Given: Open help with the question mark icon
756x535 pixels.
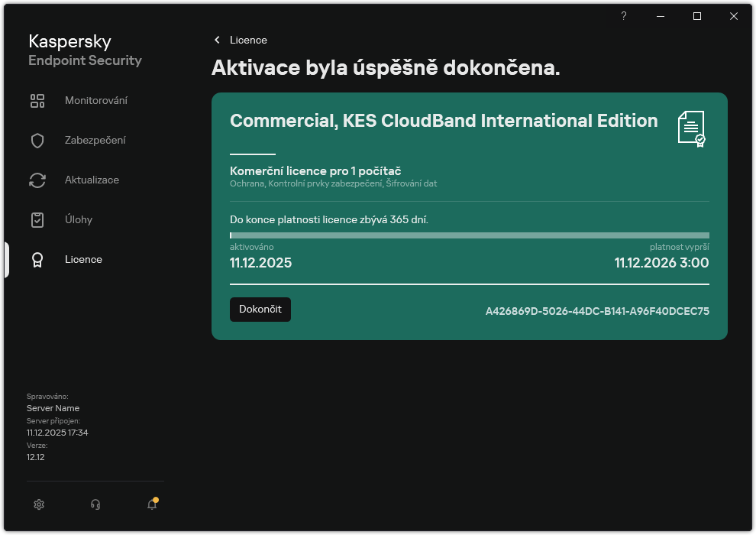Looking at the screenshot, I should (x=623, y=16).
